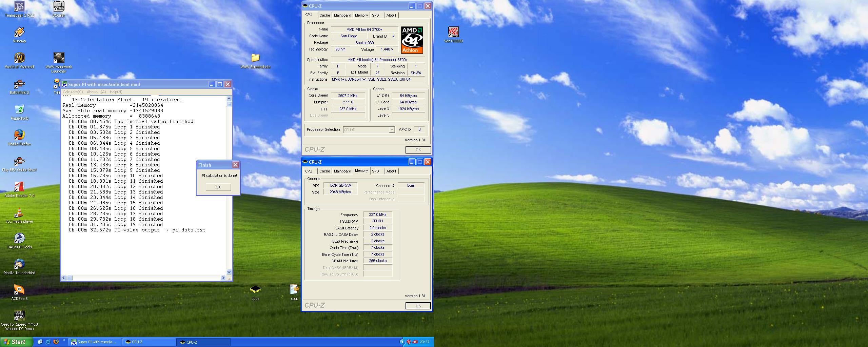The image size is (868, 347).
Task: Expand hidden Quick Launch items chevron
Action: pyautogui.click(x=63, y=341)
